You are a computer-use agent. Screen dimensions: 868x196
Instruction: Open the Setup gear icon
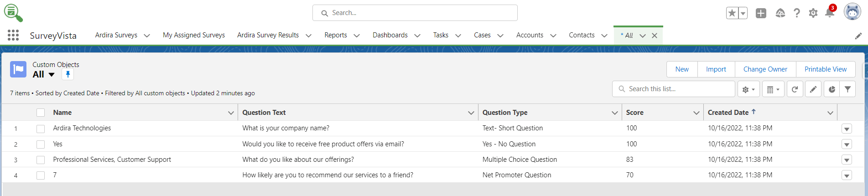813,13
